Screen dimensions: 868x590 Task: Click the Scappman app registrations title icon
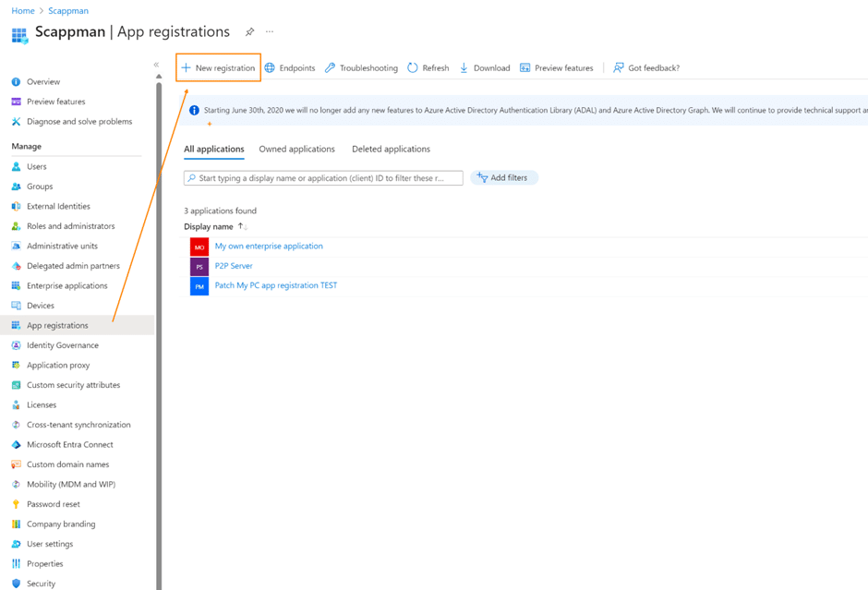point(19,36)
